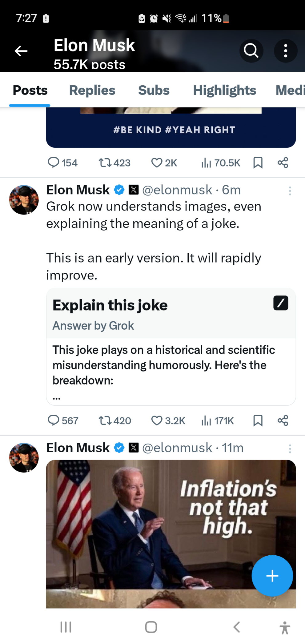Share the Grok images post

283,421
